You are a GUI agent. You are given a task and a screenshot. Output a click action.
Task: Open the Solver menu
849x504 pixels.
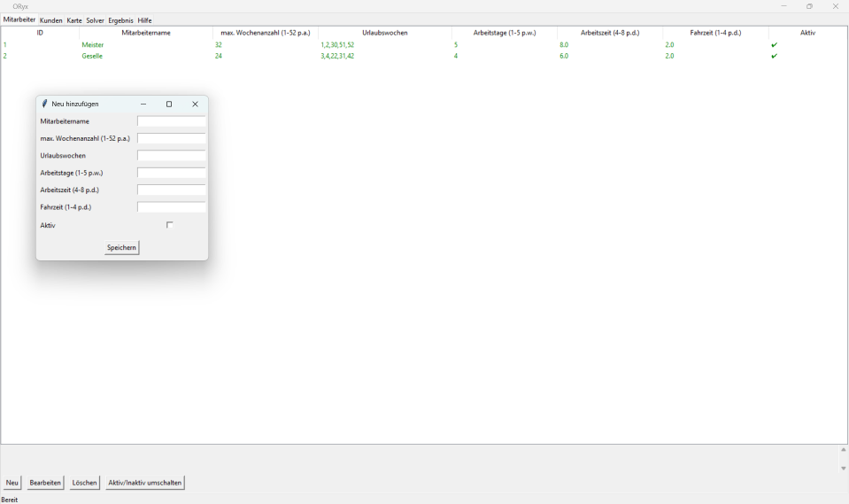pos(95,20)
